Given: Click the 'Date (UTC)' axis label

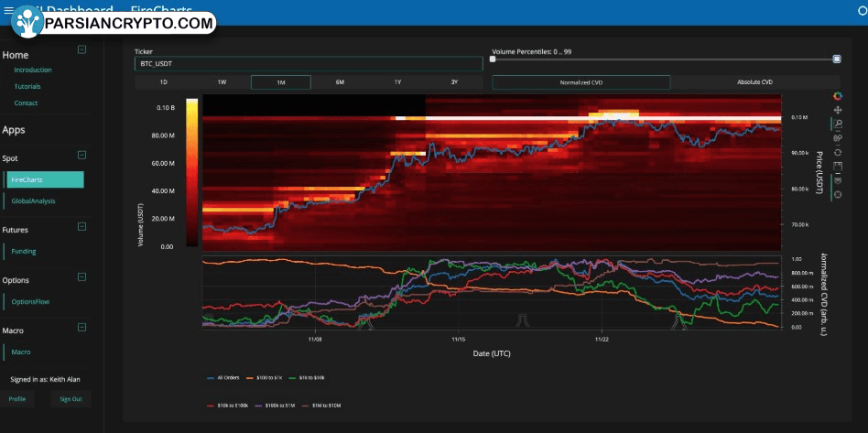Looking at the screenshot, I should 492,352.
